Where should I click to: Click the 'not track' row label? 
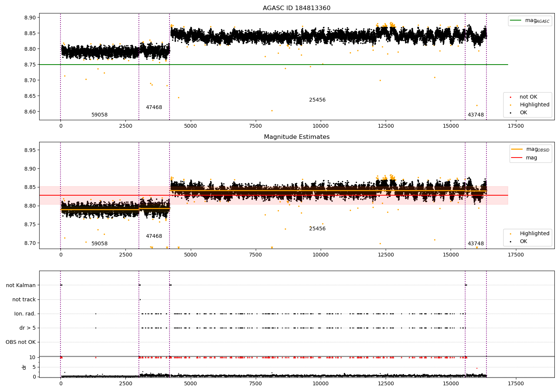coord(24,300)
